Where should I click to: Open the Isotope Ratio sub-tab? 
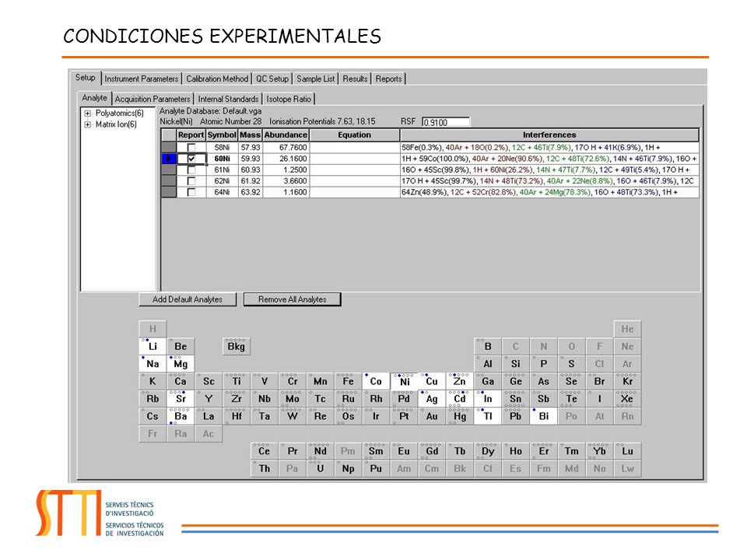[289, 99]
